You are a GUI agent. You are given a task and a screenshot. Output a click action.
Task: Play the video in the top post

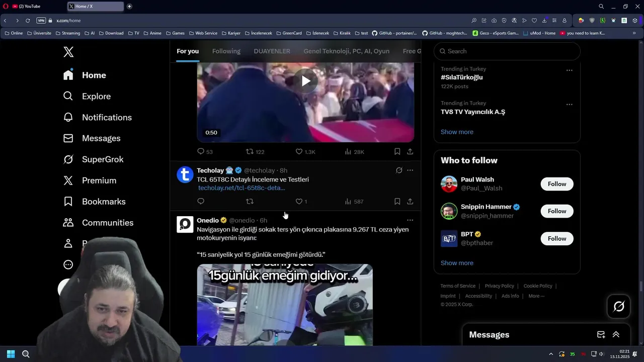305,81
